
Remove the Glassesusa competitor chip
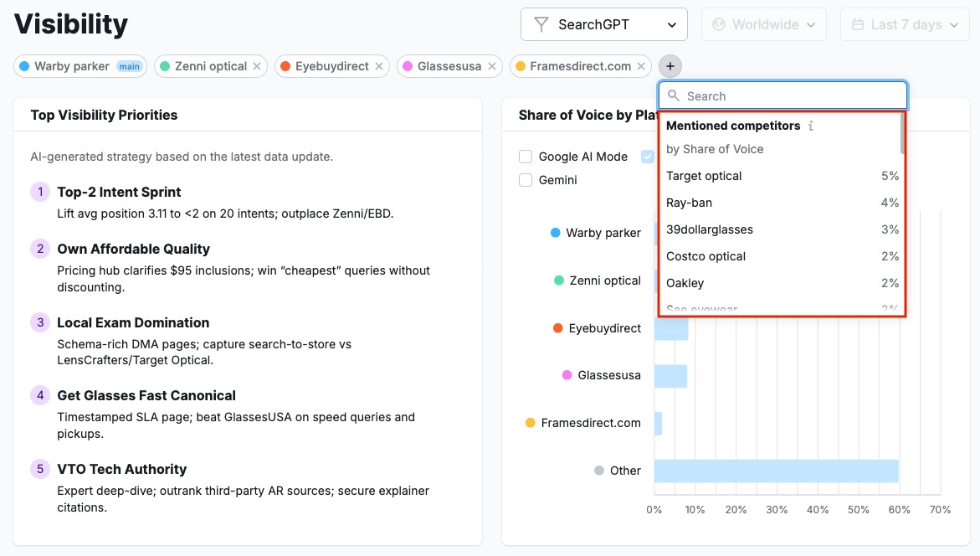492,66
